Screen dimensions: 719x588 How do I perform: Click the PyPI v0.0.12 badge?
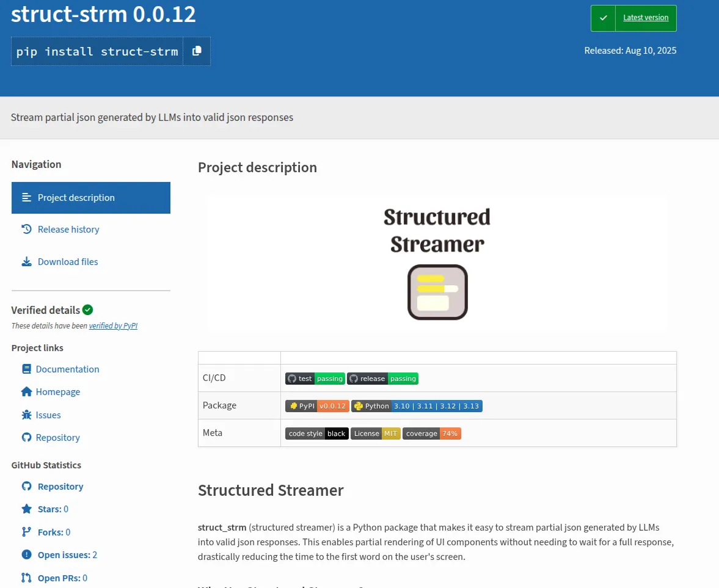317,406
